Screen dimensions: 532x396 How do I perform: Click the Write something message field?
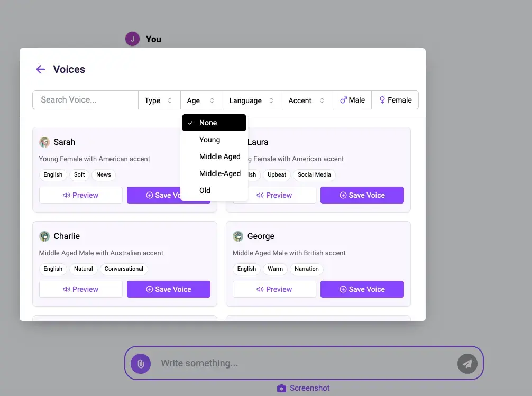pyautogui.click(x=301, y=363)
